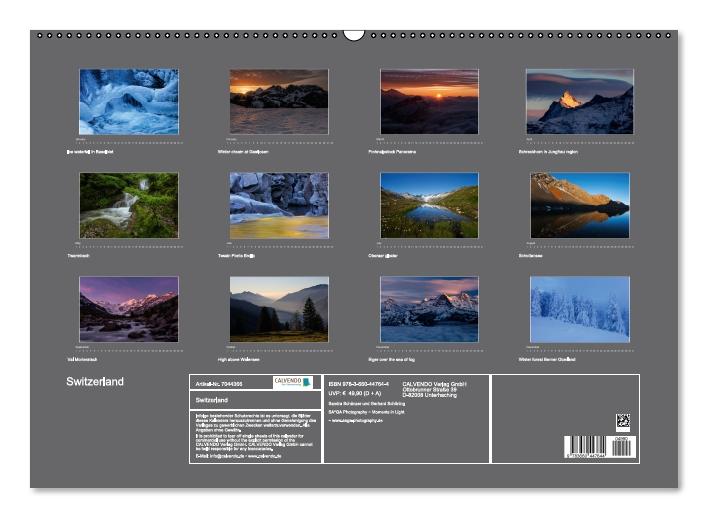Select the green mossy stream thumbnail
This screenshot has height=518, width=708.
tap(129, 205)
